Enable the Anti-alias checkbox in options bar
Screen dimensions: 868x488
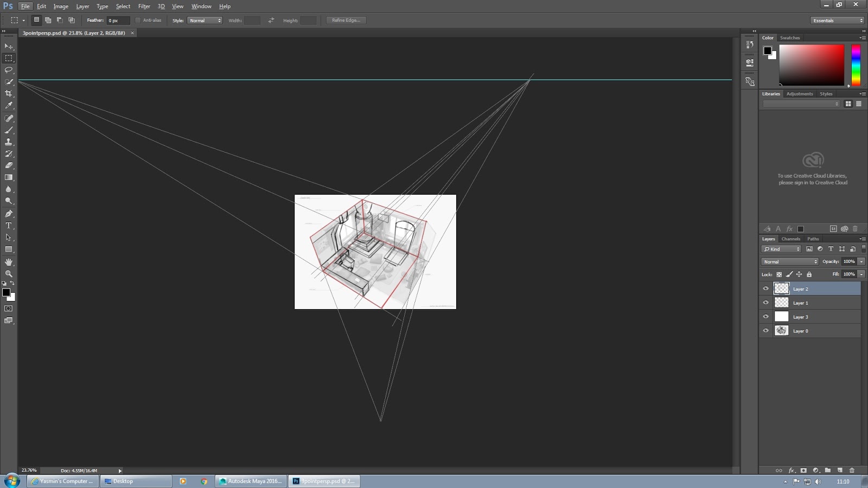click(138, 20)
